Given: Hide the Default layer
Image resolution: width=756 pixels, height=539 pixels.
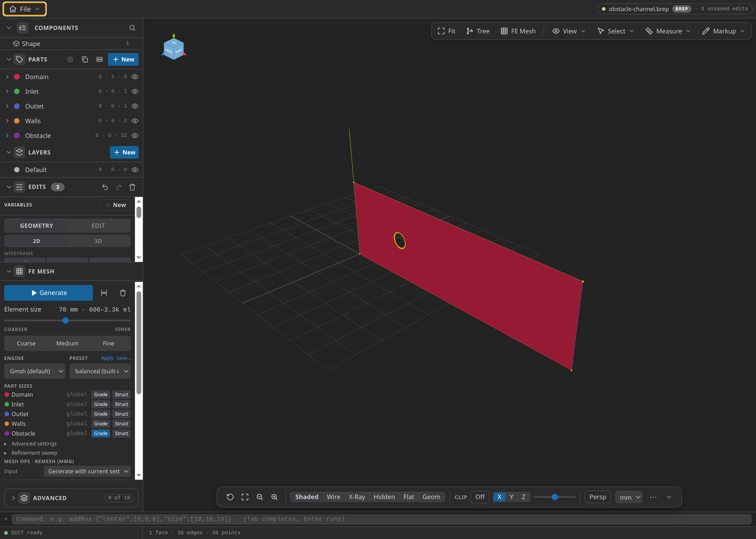Looking at the screenshot, I should point(135,170).
